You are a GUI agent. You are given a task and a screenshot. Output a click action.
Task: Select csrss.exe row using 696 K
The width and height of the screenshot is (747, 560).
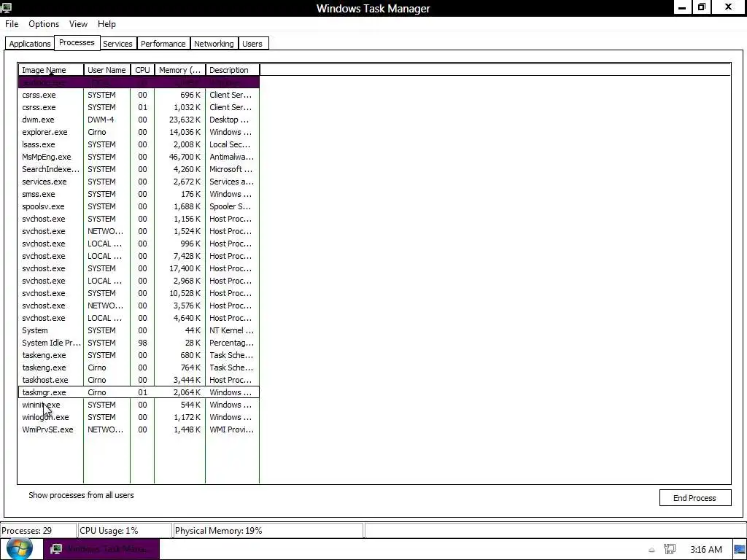pyautogui.click(x=139, y=95)
